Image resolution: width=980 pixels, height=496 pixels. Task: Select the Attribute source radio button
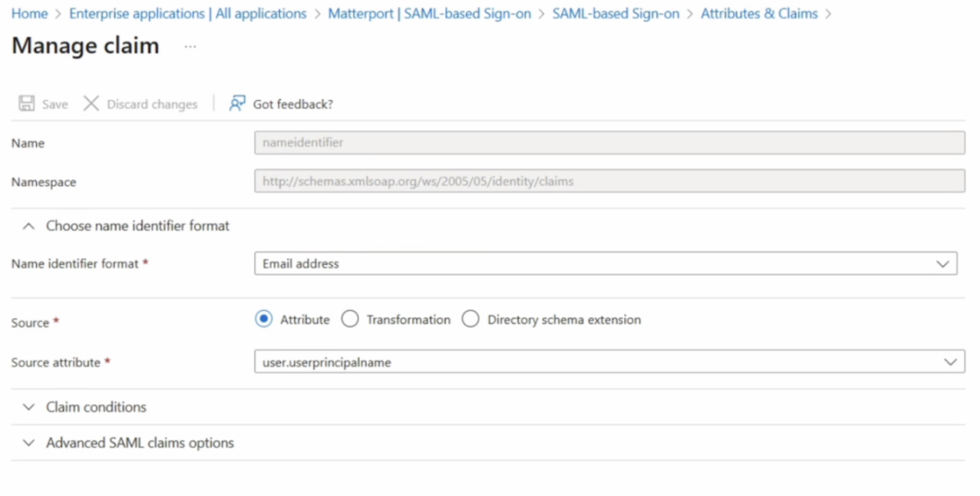point(263,319)
